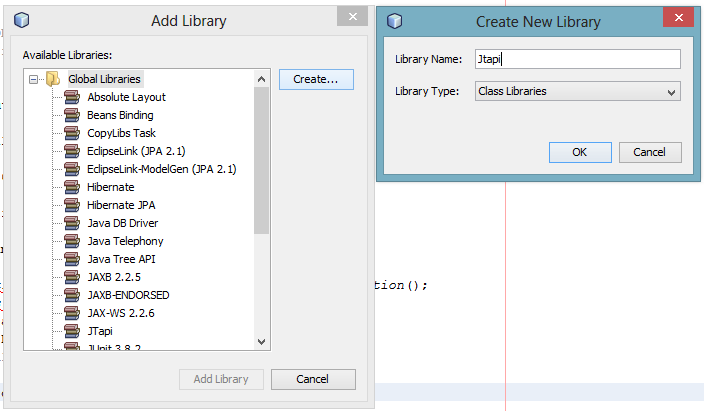Viewport: 704px width, 411px height.
Task: Click the list scrollbar up arrow
Action: click(x=261, y=80)
